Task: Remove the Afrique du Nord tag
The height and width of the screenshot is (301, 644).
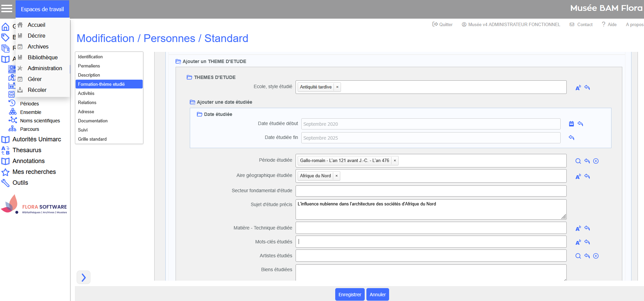Action: [x=337, y=176]
